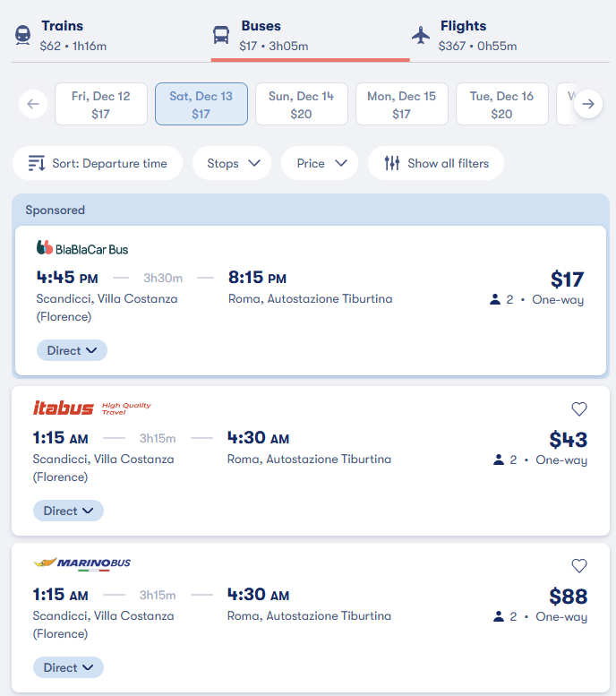The width and height of the screenshot is (616, 696).
Task: Select Fri, Dec 12 date
Action: [101, 104]
